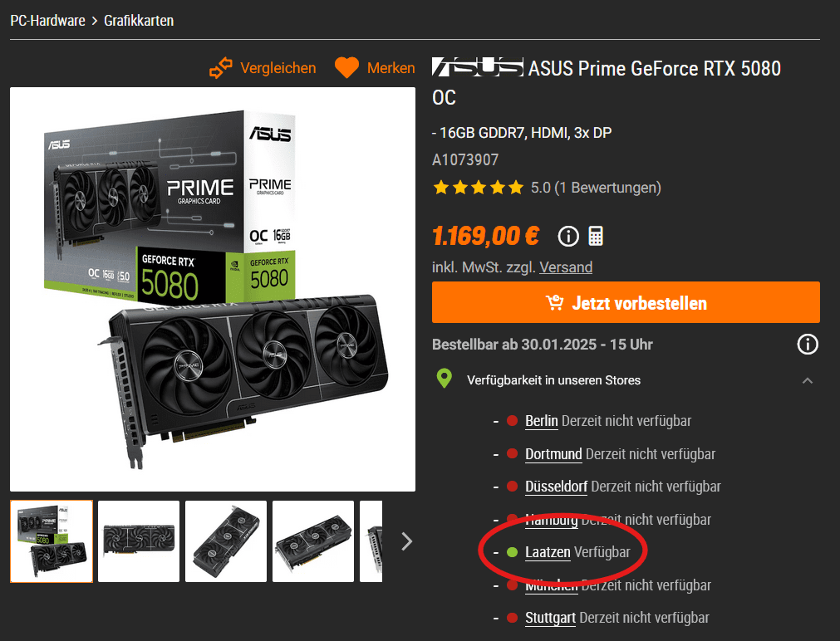
Task: Open PC-Hardware breadcrumb
Action: [x=47, y=21]
